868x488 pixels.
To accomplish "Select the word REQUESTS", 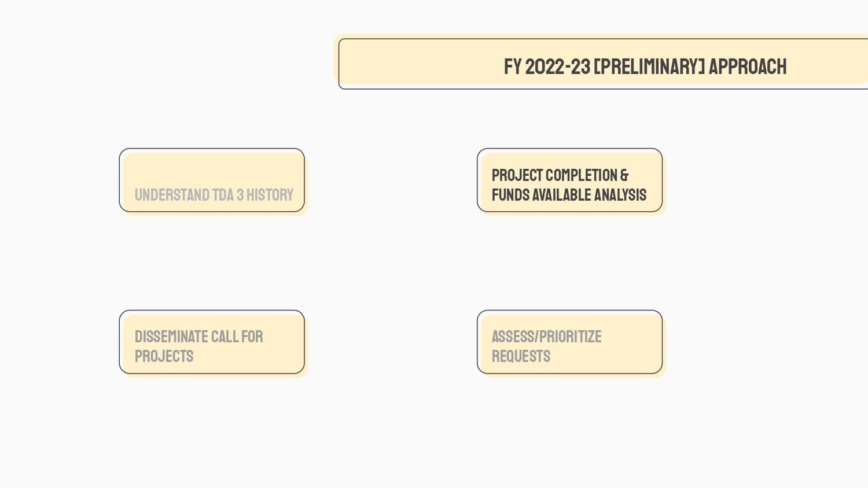I will 521,356.
